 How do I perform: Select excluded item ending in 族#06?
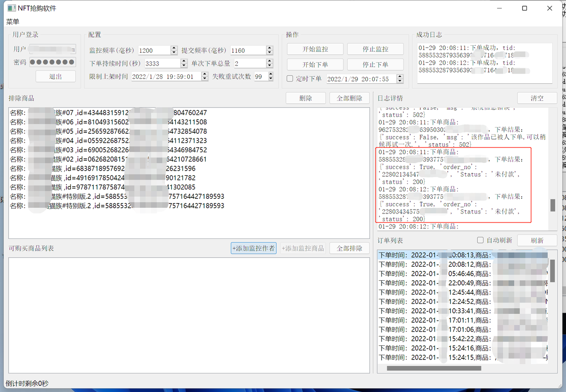tap(189, 122)
